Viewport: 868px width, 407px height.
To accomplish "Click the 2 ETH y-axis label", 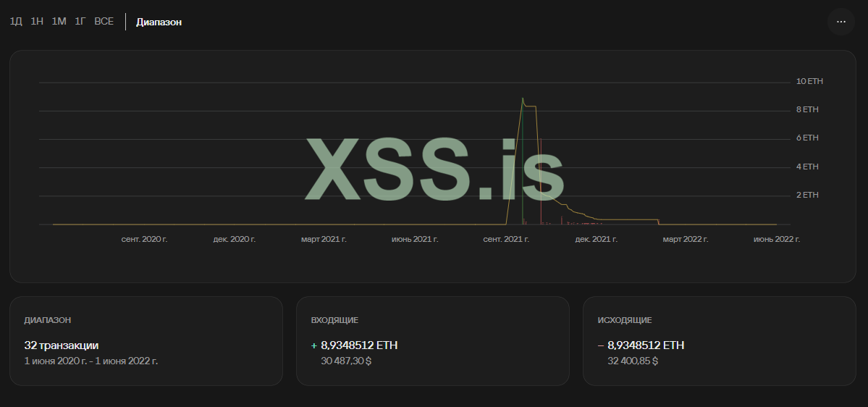I will pos(807,195).
